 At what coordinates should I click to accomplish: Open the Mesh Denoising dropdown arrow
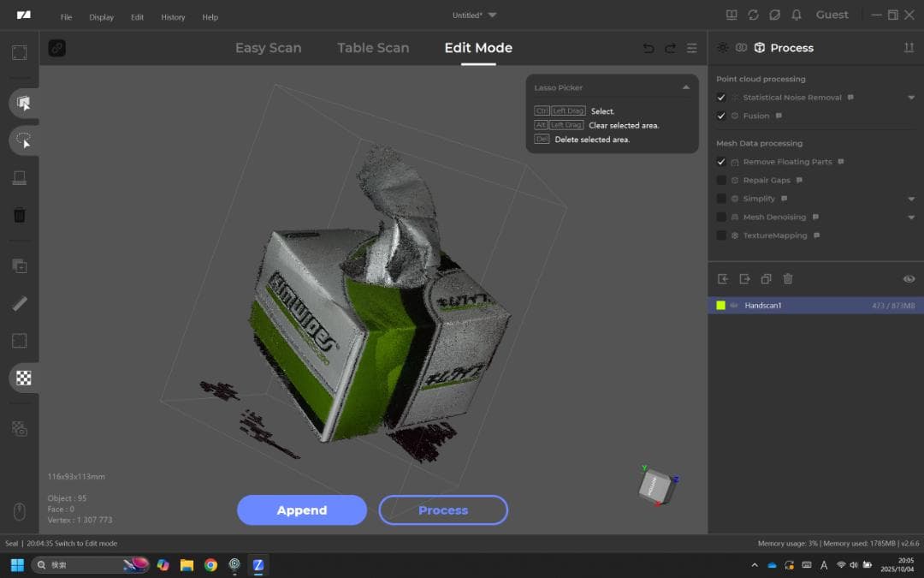point(912,217)
